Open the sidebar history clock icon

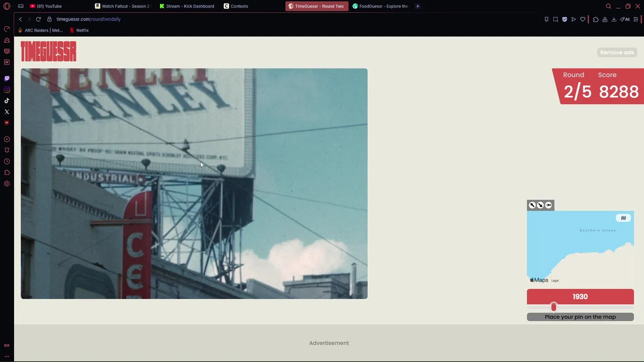coord(7,161)
